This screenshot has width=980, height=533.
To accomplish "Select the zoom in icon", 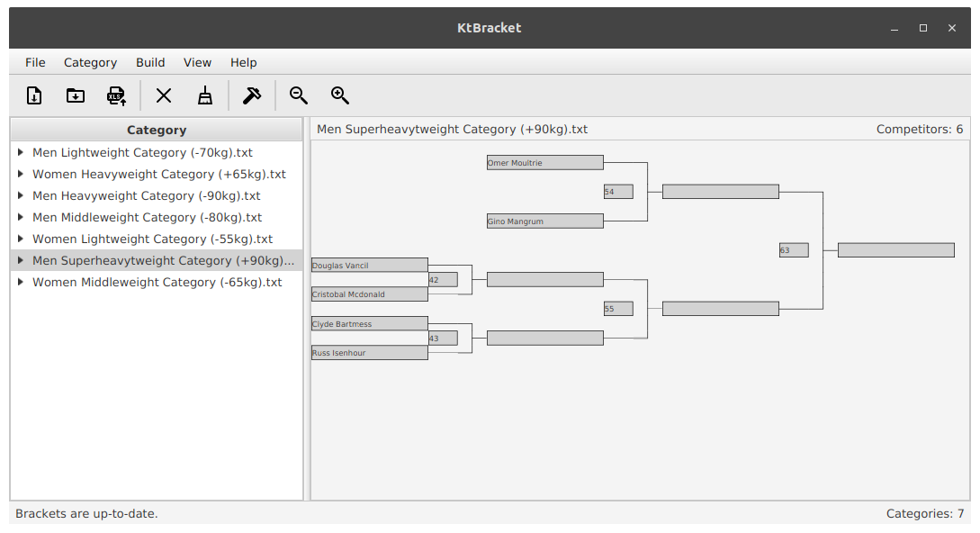I will tap(339, 95).
